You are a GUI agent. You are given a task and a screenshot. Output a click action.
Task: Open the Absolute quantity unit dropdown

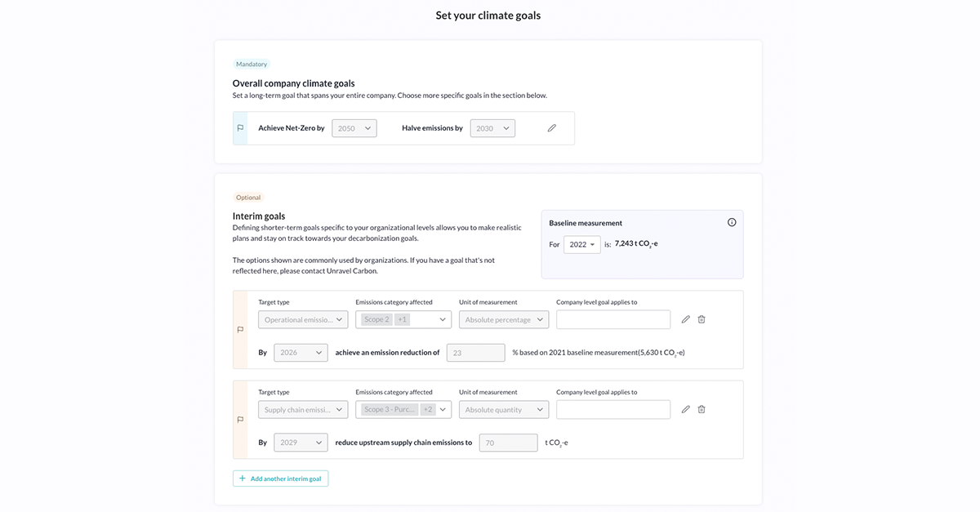pos(504,409)
